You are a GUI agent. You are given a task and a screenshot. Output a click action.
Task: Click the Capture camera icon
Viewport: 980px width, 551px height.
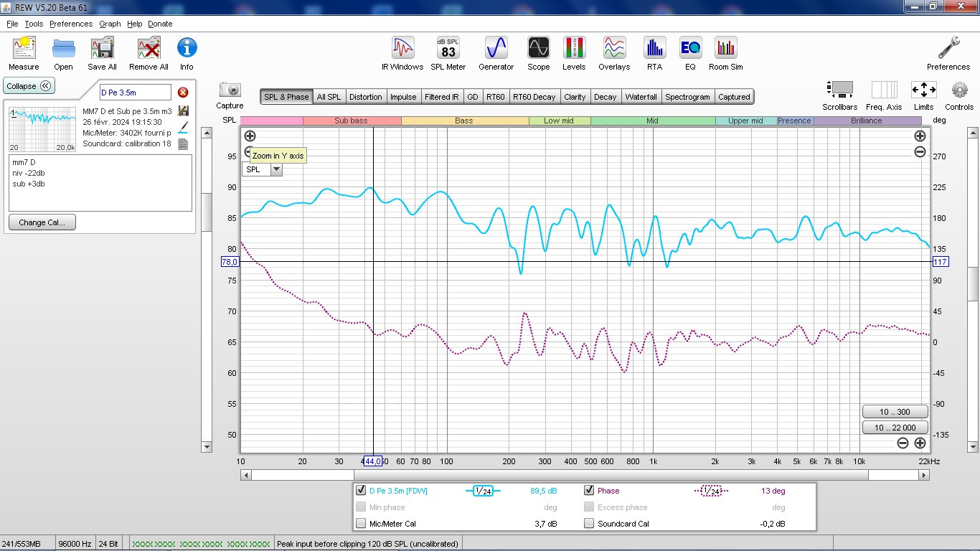(230, 95)
